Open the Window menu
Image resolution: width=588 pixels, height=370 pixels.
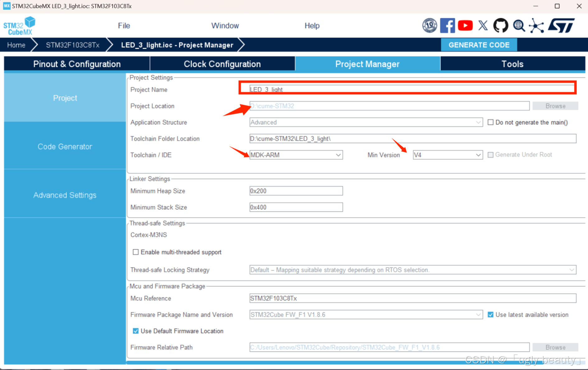pos(225,26)
